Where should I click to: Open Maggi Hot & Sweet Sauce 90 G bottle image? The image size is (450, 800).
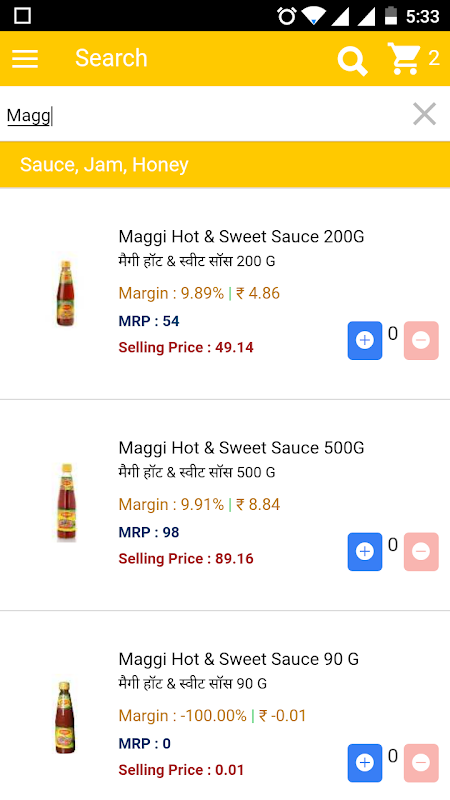point(65,717)
